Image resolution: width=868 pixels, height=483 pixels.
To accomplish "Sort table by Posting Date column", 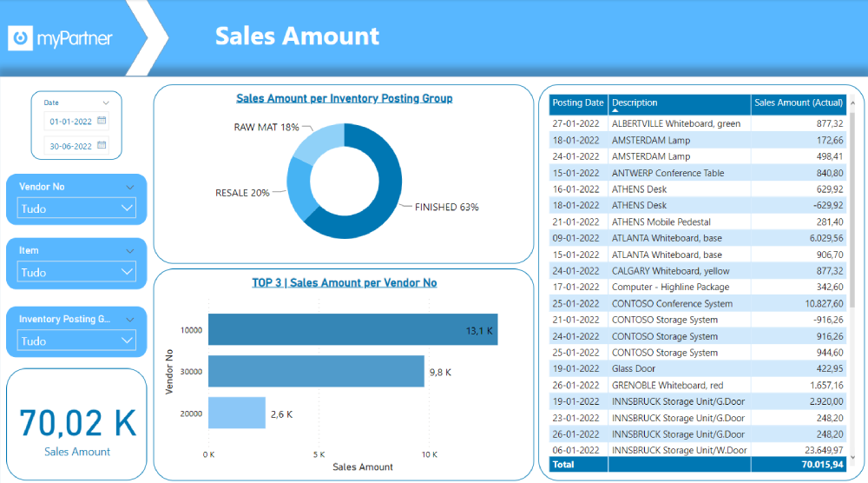I will (578, 103).
